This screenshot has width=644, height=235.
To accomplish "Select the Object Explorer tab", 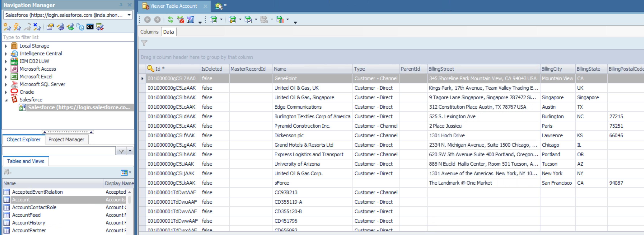I will pyautogui.click(x=23, y=139).
